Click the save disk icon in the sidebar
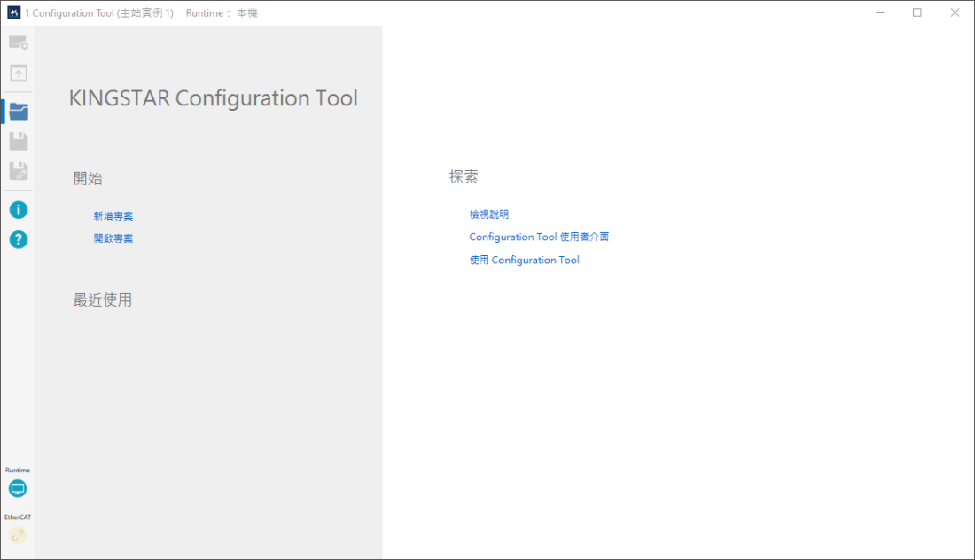The height and width of the screenshot is (560, 975). (18, 142)
